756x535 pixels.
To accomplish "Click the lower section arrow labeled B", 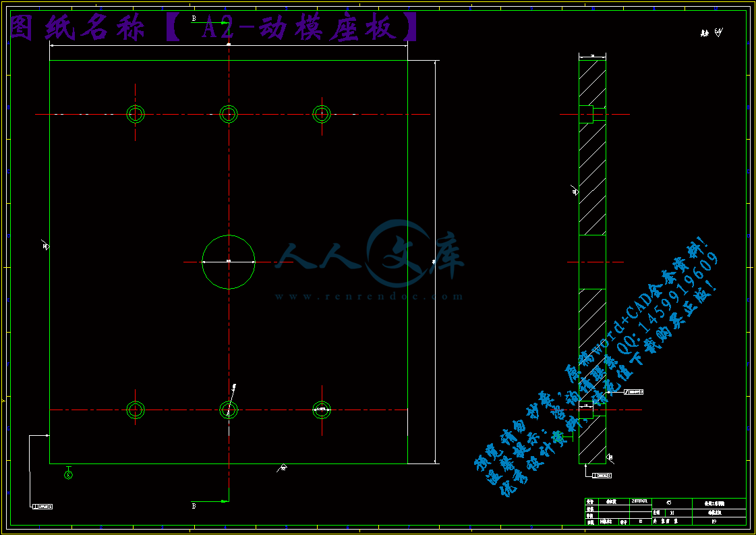I will point(210,501).
